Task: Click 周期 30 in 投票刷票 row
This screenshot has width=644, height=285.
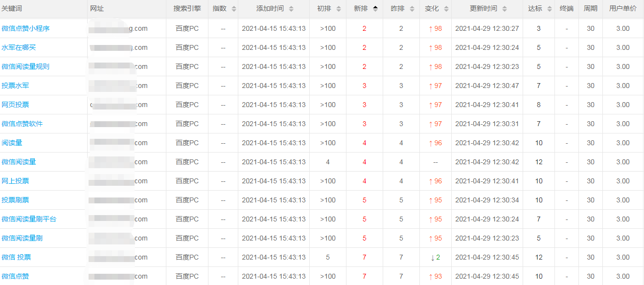Action: (x=591, y=200)
